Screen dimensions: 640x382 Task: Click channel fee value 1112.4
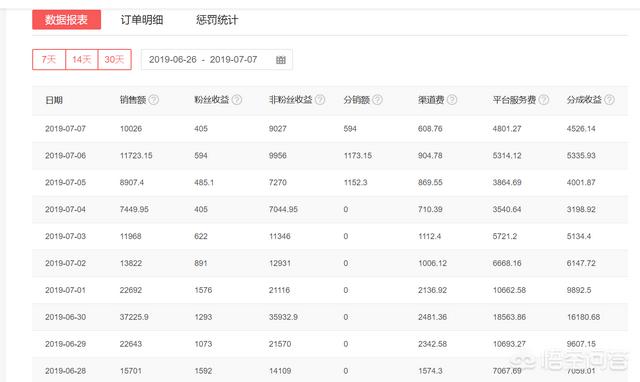pyautogui.click(x=430, y=236)
